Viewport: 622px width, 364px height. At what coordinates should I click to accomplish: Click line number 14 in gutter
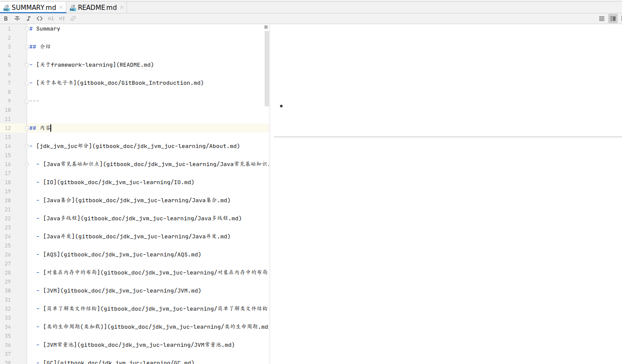tap(8, 146)
